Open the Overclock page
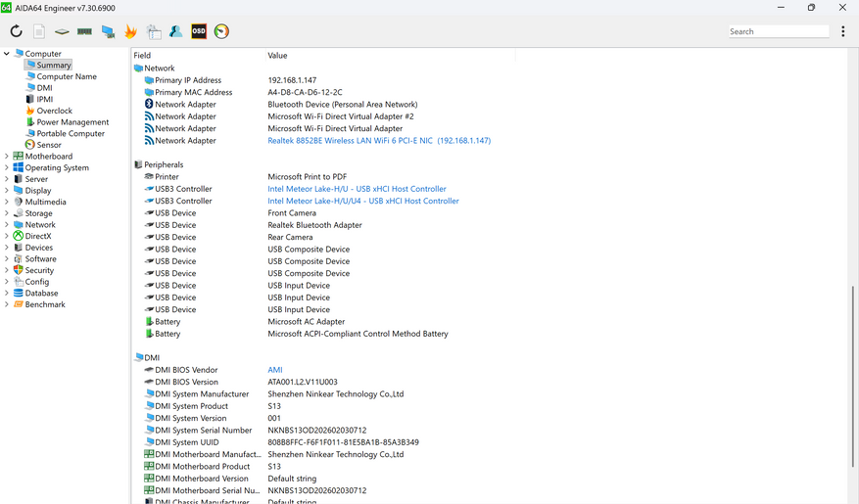859x504 pixels. [54, 111]
